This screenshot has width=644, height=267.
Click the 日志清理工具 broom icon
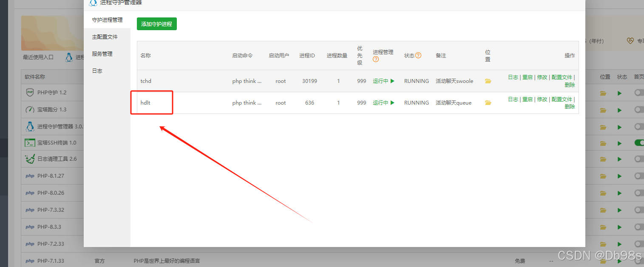30,159
